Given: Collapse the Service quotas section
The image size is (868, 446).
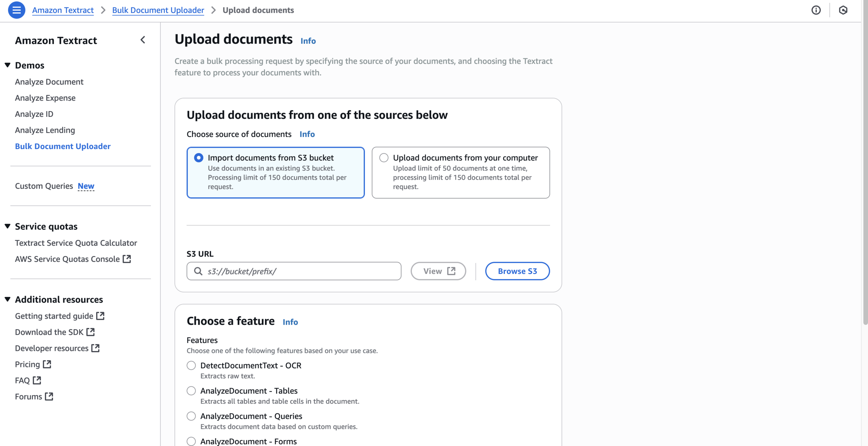Looking at the screenshot, I should click(8, 226).
